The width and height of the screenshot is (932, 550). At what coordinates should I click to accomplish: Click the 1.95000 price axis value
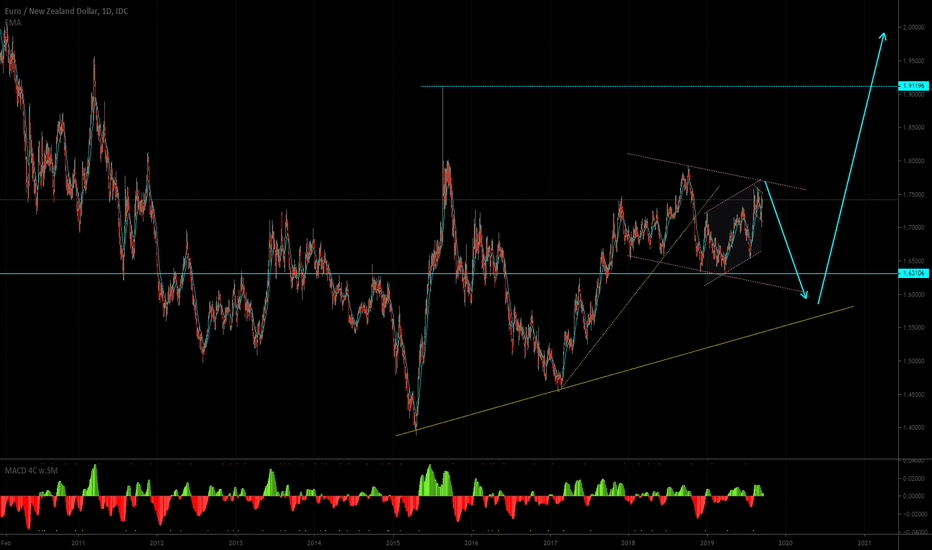914,61
